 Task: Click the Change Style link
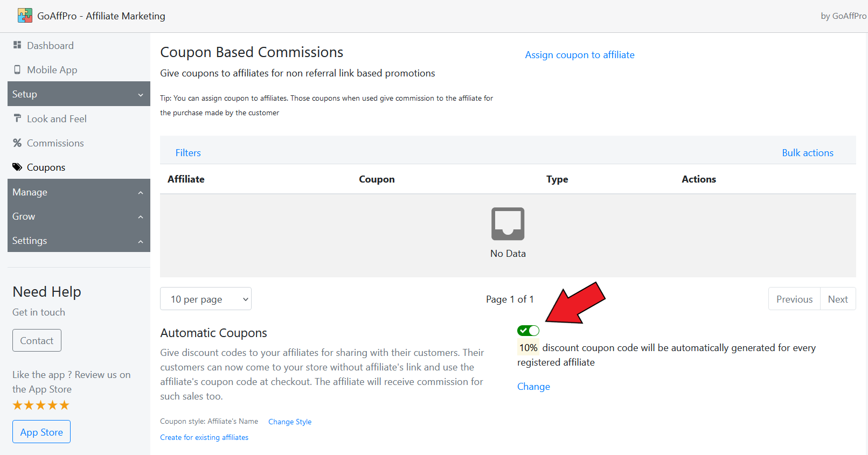coord(290,422)
